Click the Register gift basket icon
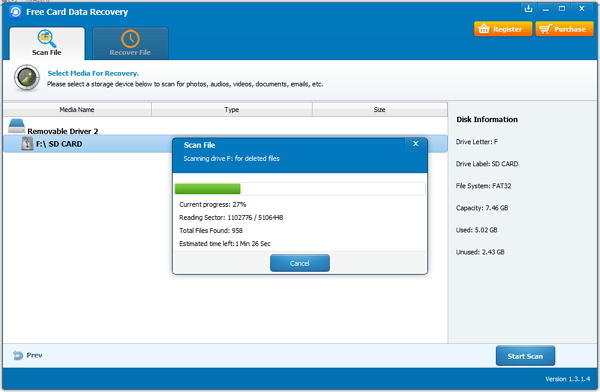 484,29
